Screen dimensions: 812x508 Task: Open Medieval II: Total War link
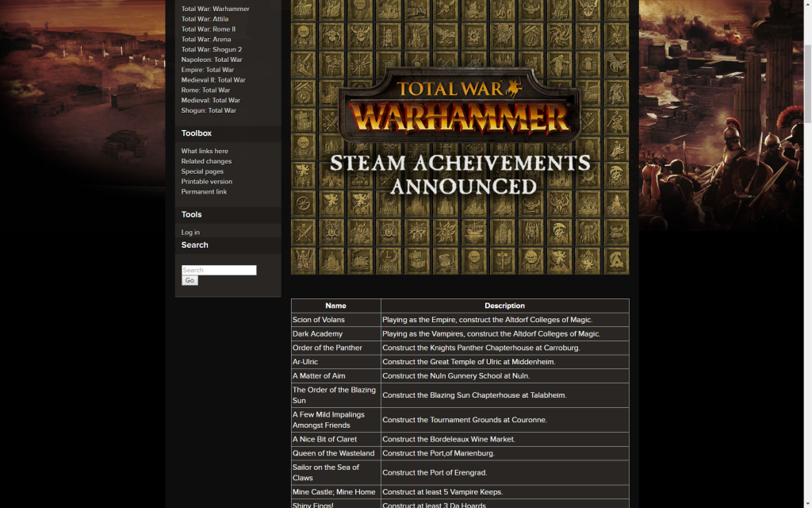pos(213,80)
